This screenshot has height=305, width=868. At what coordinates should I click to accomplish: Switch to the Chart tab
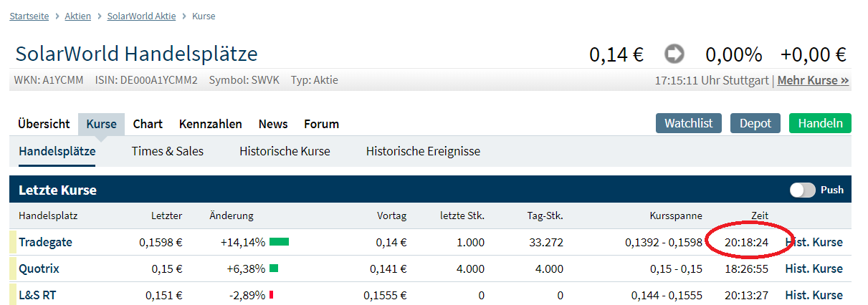click(148, 124)
